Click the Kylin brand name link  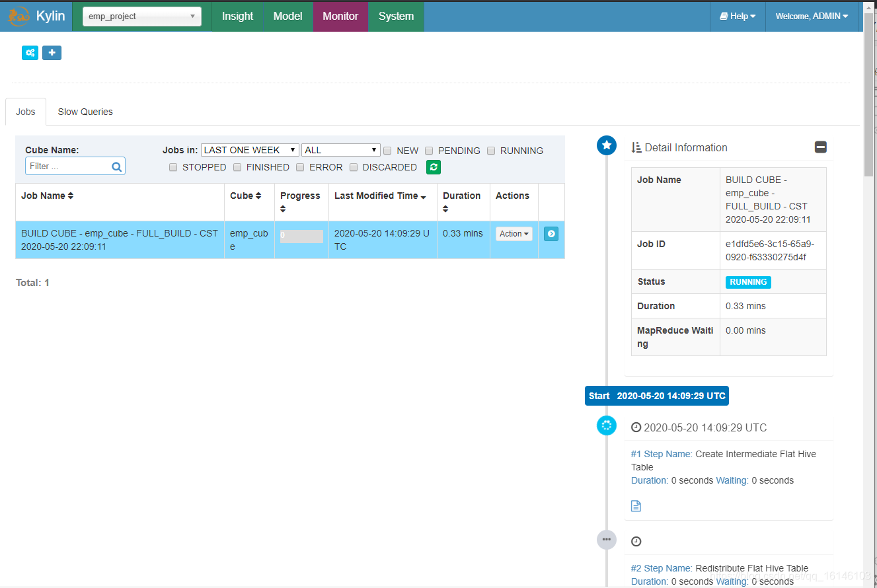tap(51, 16)
